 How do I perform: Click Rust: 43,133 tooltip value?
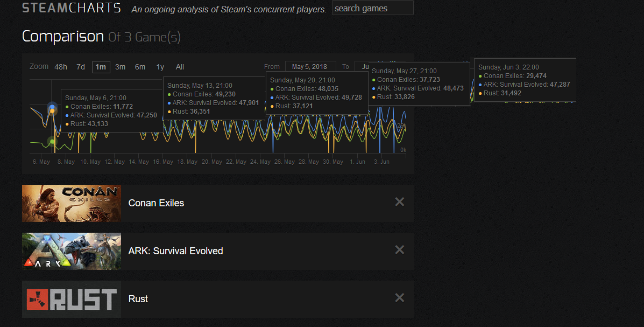click(87, 124)
